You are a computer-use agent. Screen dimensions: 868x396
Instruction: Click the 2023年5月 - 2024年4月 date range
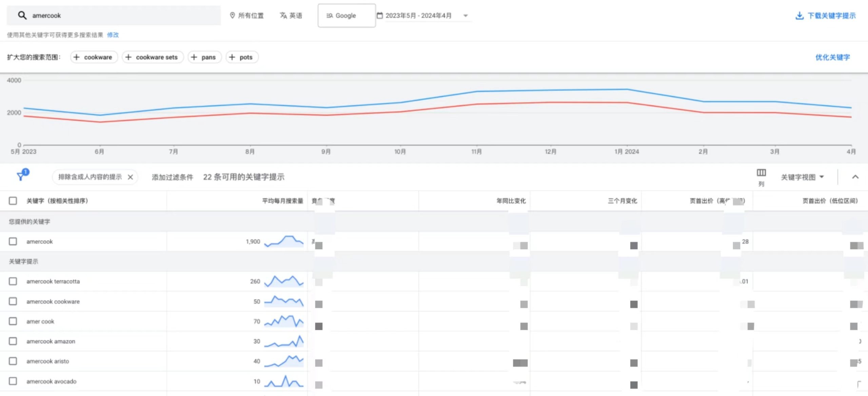pos(418,15)
